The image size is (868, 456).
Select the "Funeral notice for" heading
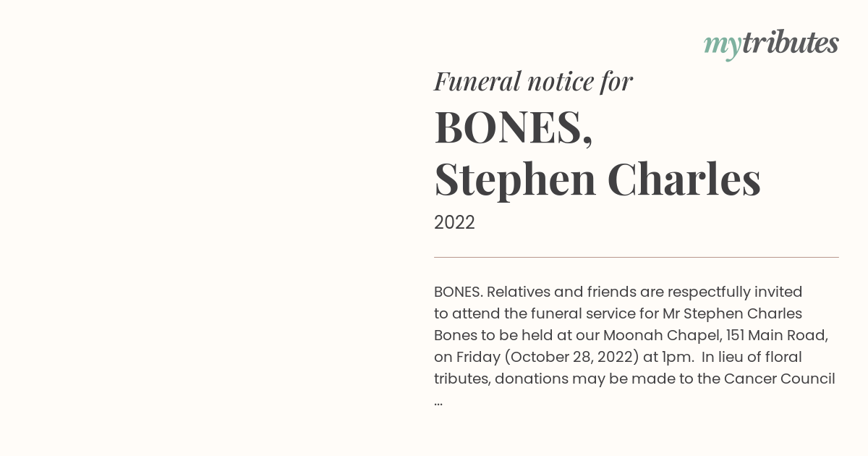coord(533,81)
